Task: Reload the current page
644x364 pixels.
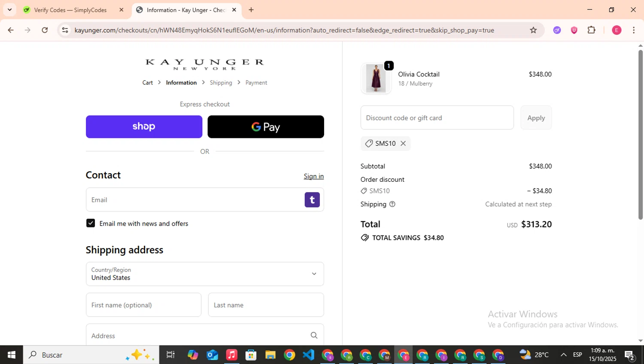Action: 45,30
